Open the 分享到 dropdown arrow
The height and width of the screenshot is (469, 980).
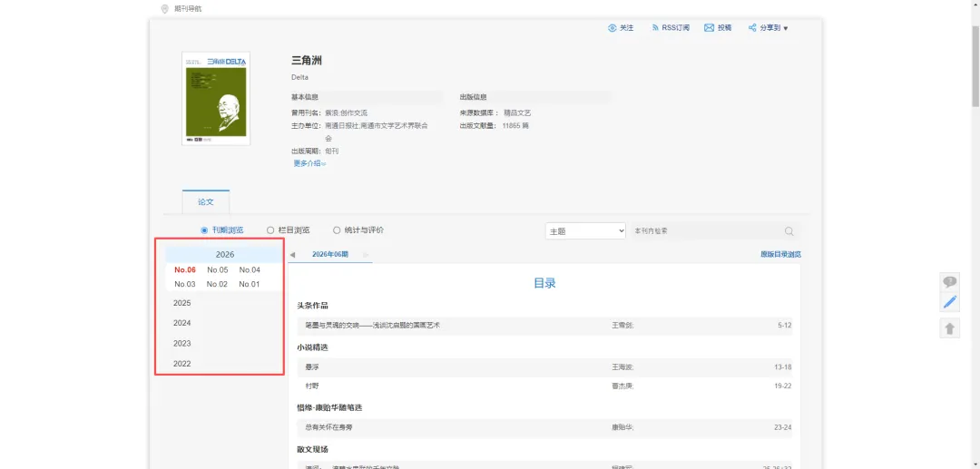click(x=786, y=29)
